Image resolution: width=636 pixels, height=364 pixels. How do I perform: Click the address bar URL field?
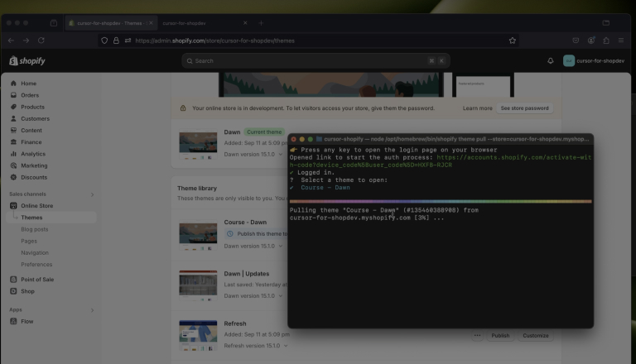coord(308,41)
